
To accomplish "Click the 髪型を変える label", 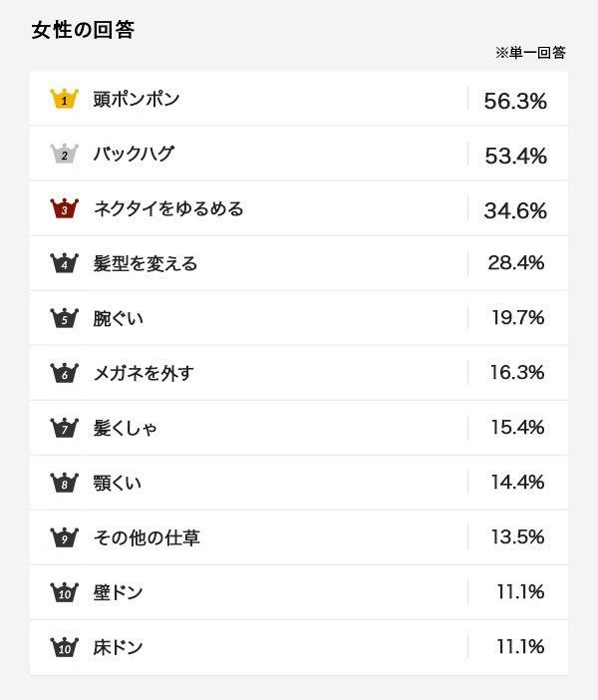I will point(146,263).
